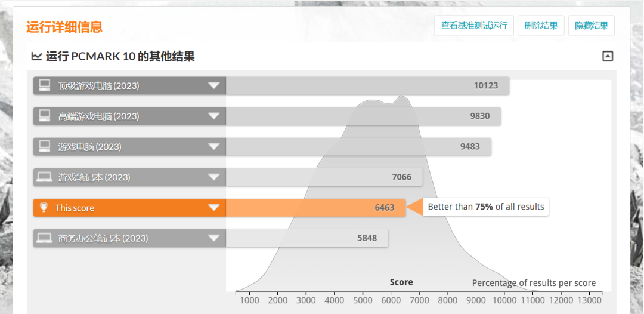Click the 7066 score value
644x314 pixels.
pyautogui.click(x=401, y=177)
